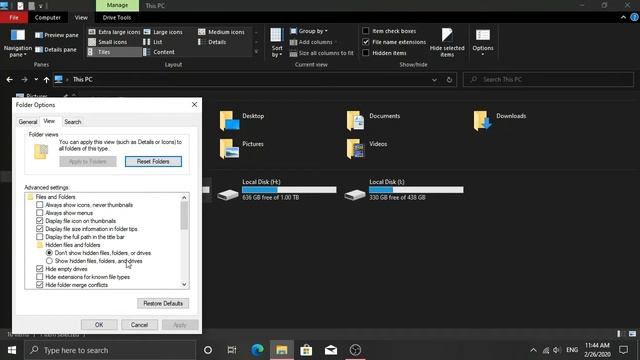Click the Search This PC field
The width and height of the screenshot is (640, 360).
click(548, 80)
